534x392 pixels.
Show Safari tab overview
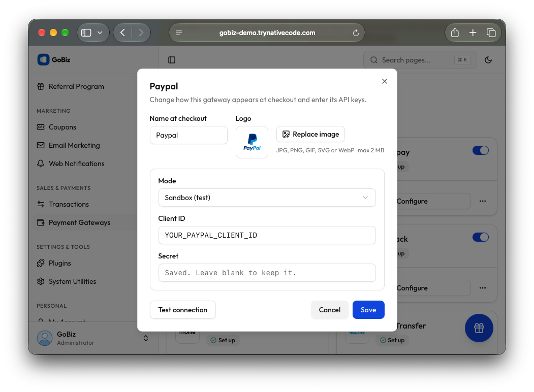point(491,32)
